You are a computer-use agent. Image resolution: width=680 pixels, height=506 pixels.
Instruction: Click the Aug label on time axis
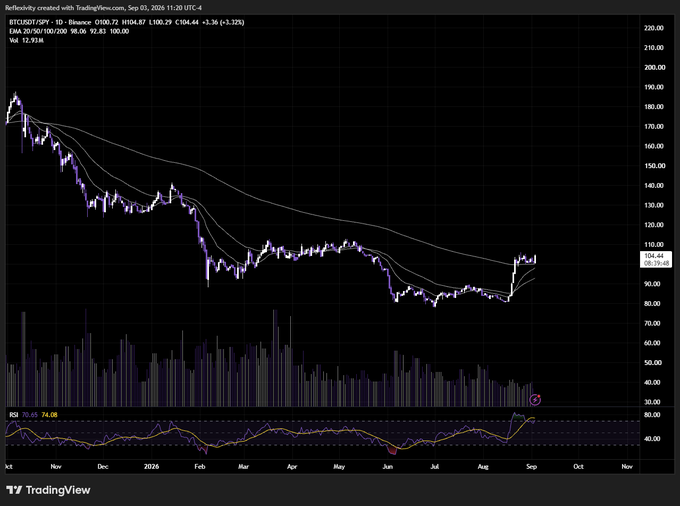point(483,467)
